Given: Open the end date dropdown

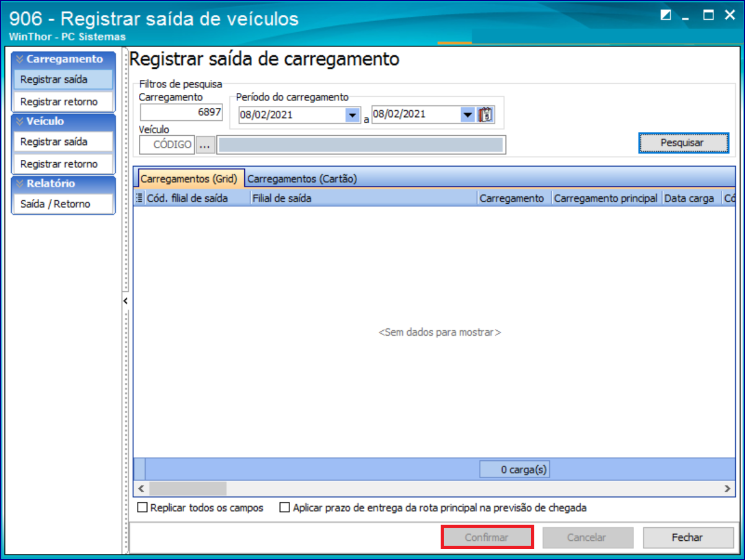Looking at the screenshot, I should coord(467,115).
